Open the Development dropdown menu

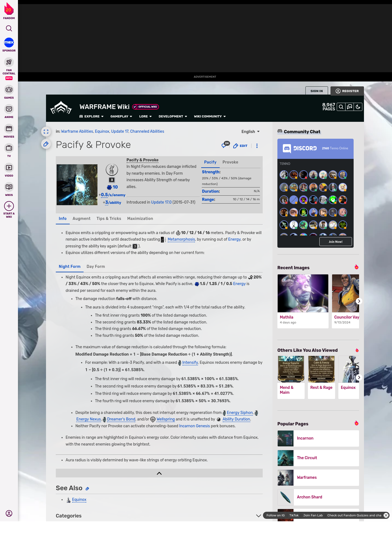(173, 116)
